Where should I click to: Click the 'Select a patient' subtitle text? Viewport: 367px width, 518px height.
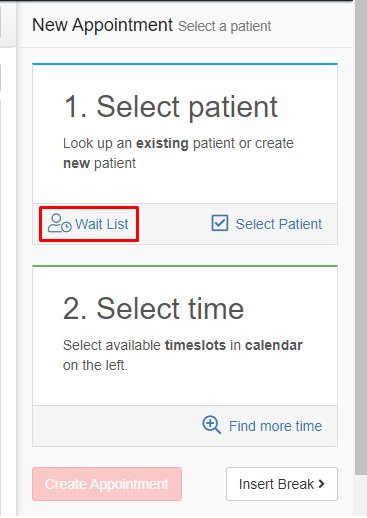click(x=225, y=26)
